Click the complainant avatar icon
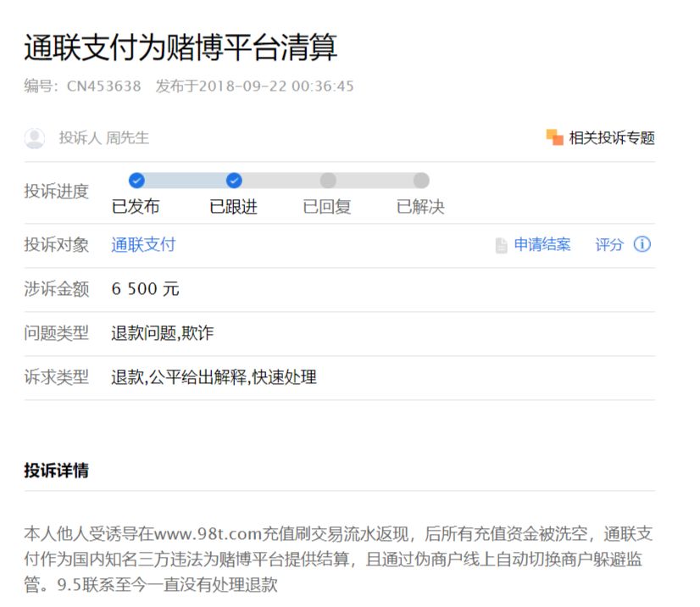 tap(35, 138)
